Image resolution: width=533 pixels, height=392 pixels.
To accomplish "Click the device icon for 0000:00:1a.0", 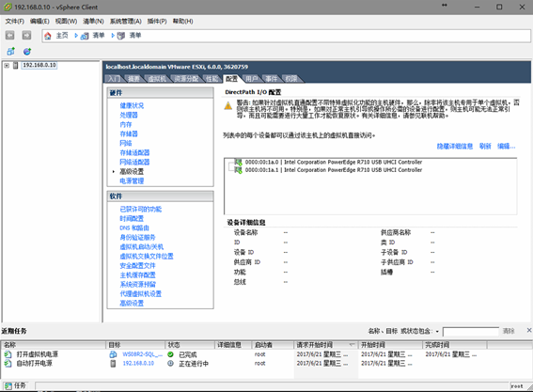I will pyautogui.click(x=239, y=162).
